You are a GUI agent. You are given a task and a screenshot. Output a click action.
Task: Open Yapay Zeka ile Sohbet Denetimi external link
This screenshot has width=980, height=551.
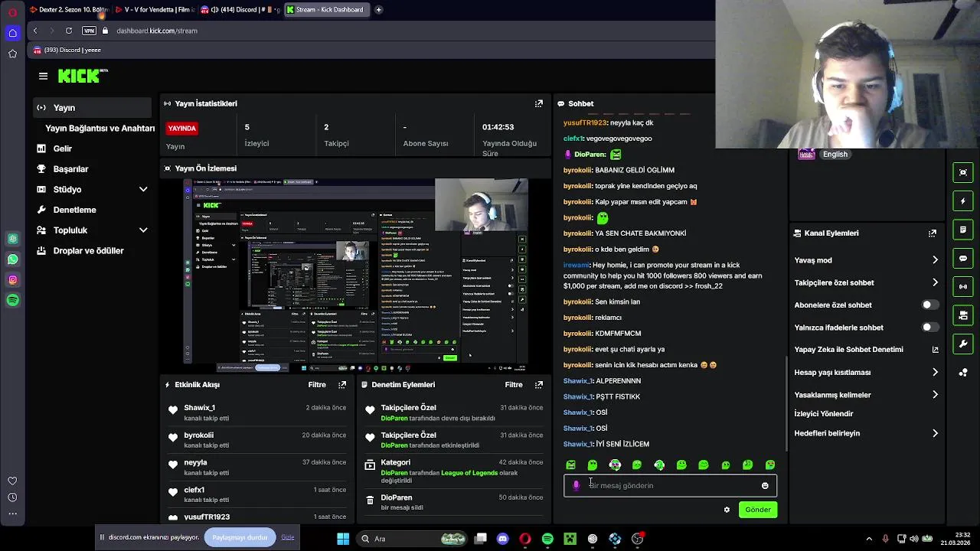[x=935, y=350]
